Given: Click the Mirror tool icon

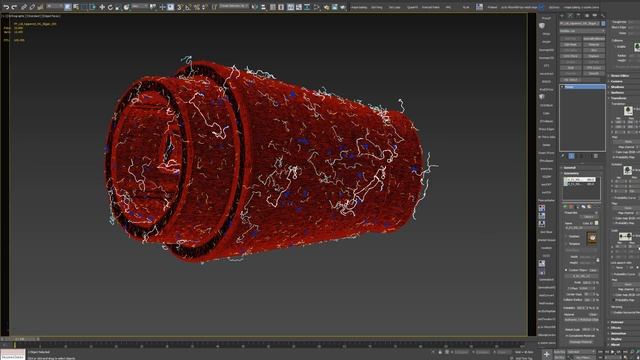Looking at the screenshot, I should (x=254, y=7).
